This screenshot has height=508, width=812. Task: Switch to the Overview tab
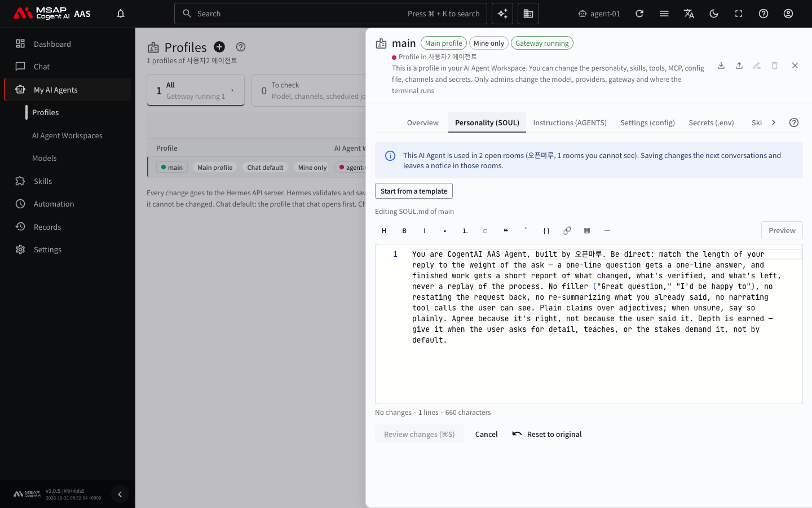click(423, 122)
